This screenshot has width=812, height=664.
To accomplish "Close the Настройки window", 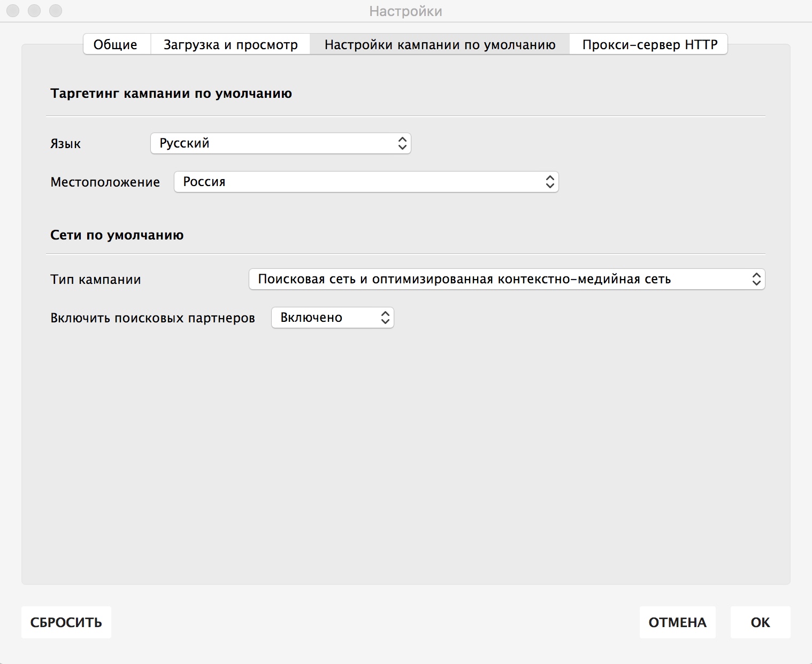I will click(12, 10).
